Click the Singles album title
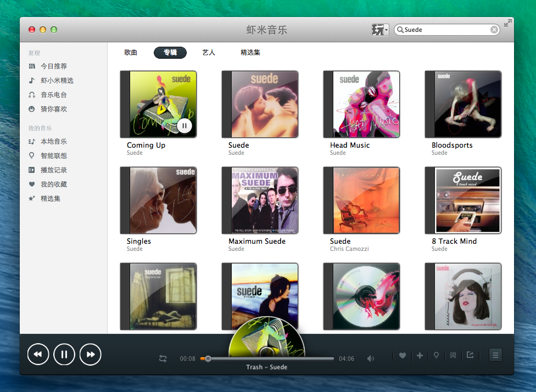This screenshot has height=392, width=536. [138, 241]
